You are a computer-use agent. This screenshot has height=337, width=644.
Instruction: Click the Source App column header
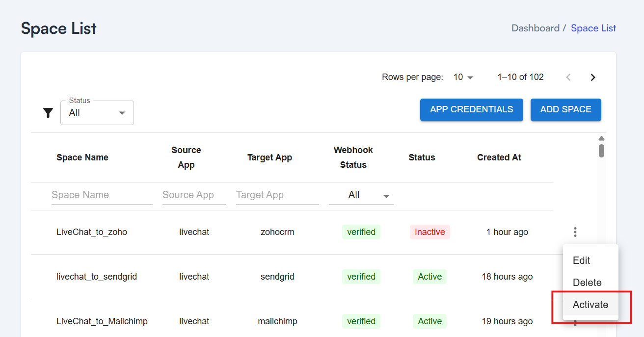click(187, 157)
